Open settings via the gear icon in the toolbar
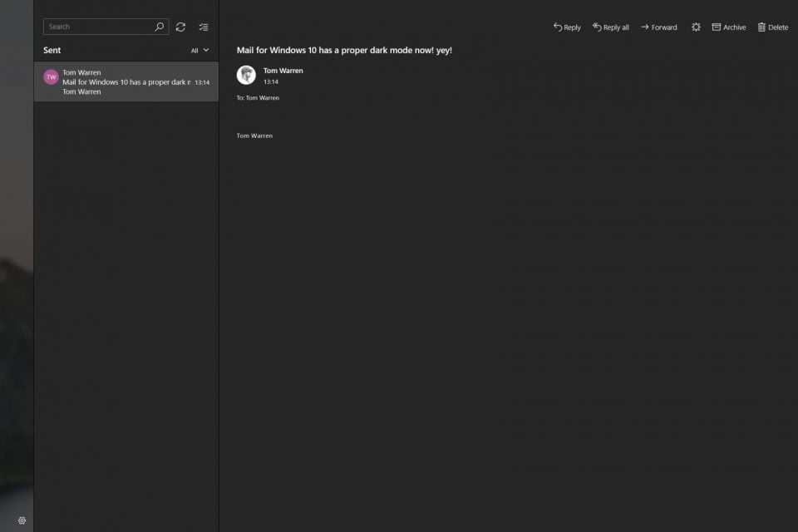This screenshot has width=798, height=532. tap(696, 27)
